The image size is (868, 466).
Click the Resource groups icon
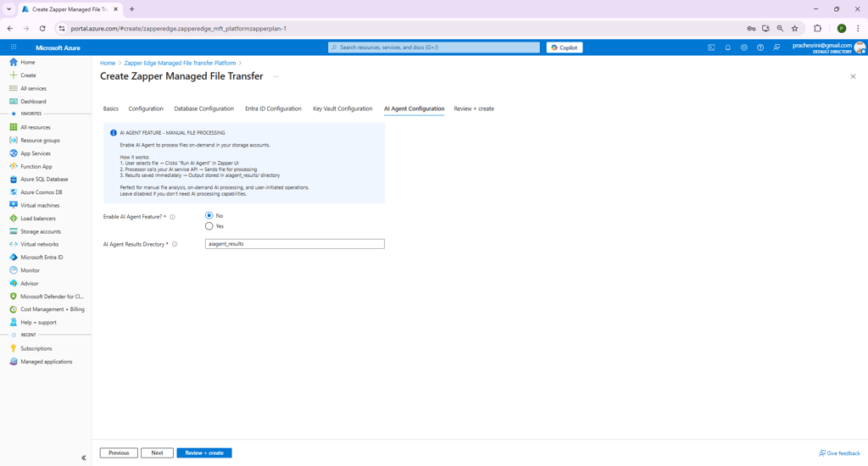(14, 141)
